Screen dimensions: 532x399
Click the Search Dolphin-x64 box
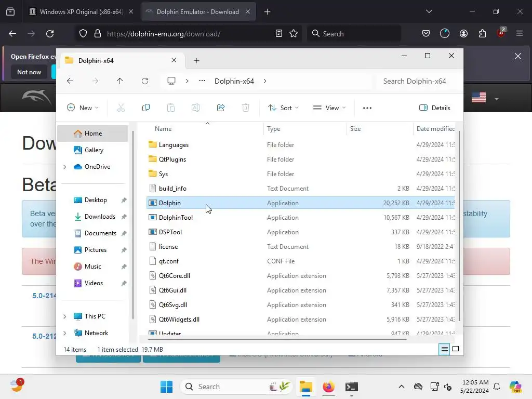(x=419, y=81)
